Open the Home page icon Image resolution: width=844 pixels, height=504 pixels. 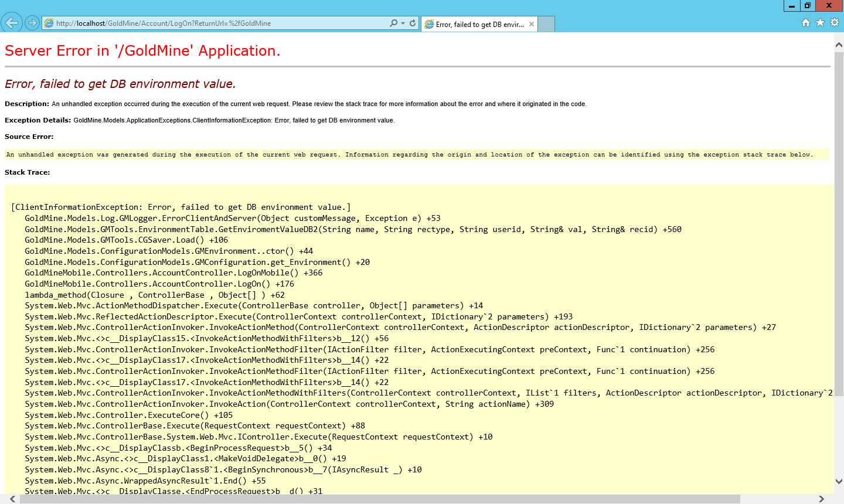(x=806, y=22)
